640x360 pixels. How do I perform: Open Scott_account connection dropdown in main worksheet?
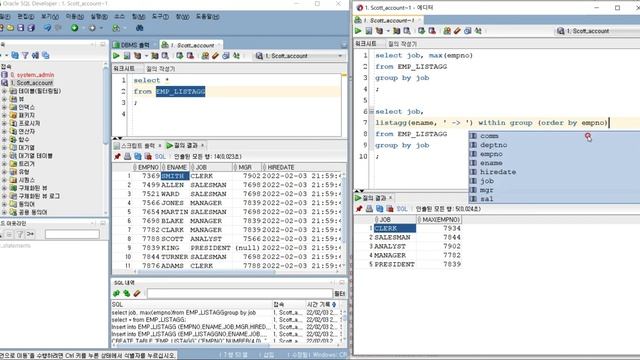[x=340, y=56]
